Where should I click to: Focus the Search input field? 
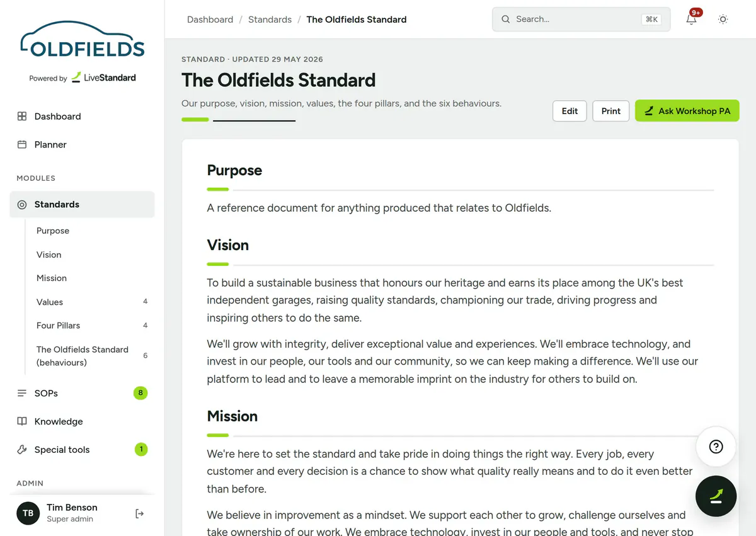(x=581, y=20)
